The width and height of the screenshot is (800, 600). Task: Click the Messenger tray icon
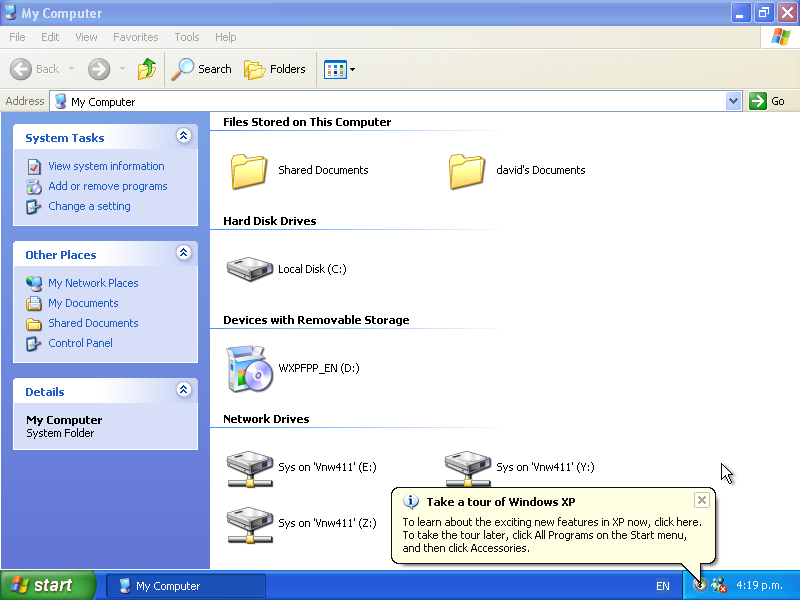tap(719, 585)
